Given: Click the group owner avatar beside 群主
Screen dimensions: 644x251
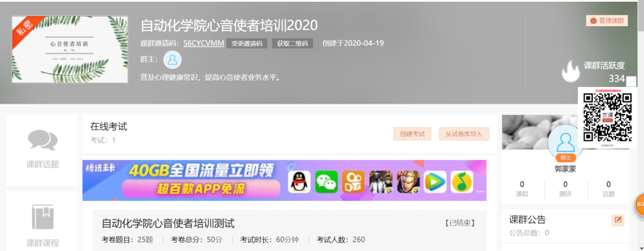Looking at the screenshot, I should [x=172, y=60].
